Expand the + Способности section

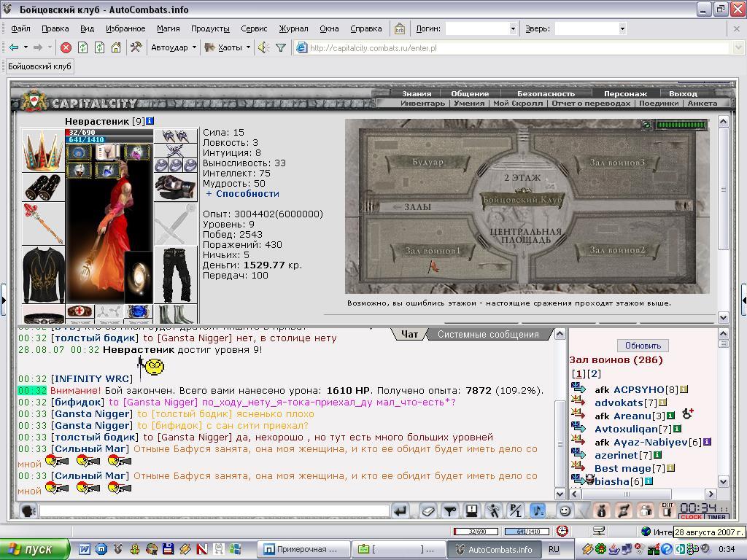coord(242,193)
